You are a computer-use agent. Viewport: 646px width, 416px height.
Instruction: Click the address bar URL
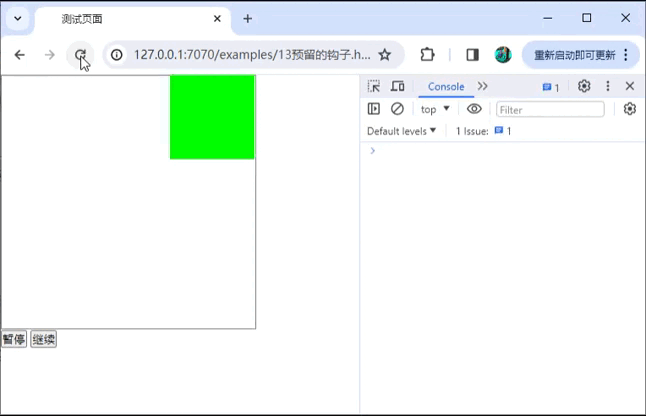tap(252, 54)
